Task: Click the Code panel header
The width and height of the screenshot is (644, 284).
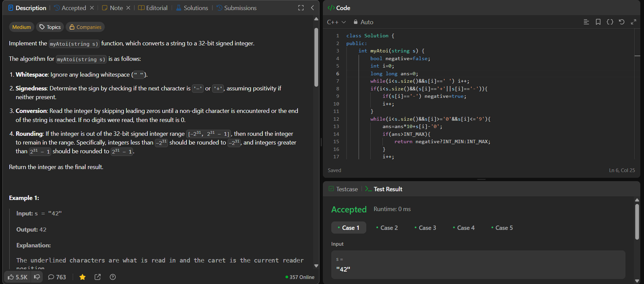Action: pyautogui.click(x=339, y=8)
